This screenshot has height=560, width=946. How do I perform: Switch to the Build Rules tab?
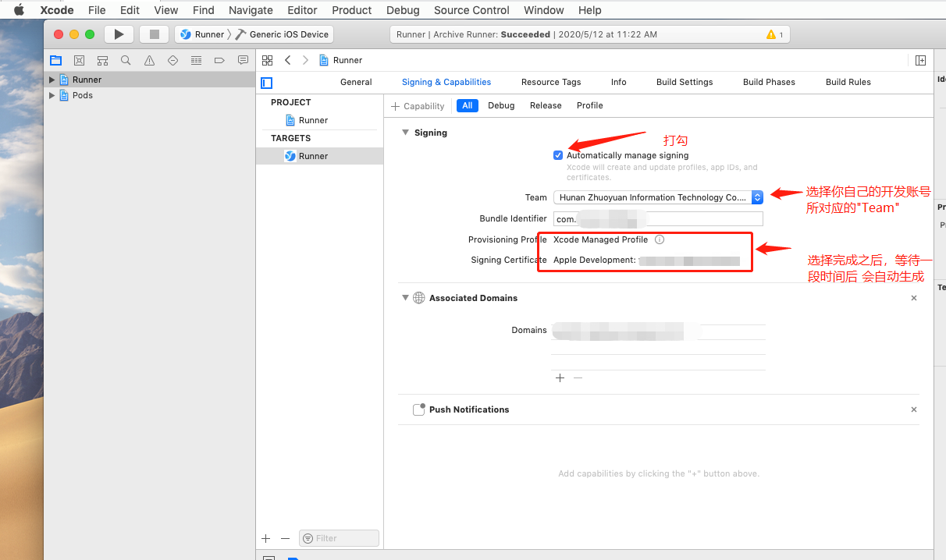pos(848,82)
